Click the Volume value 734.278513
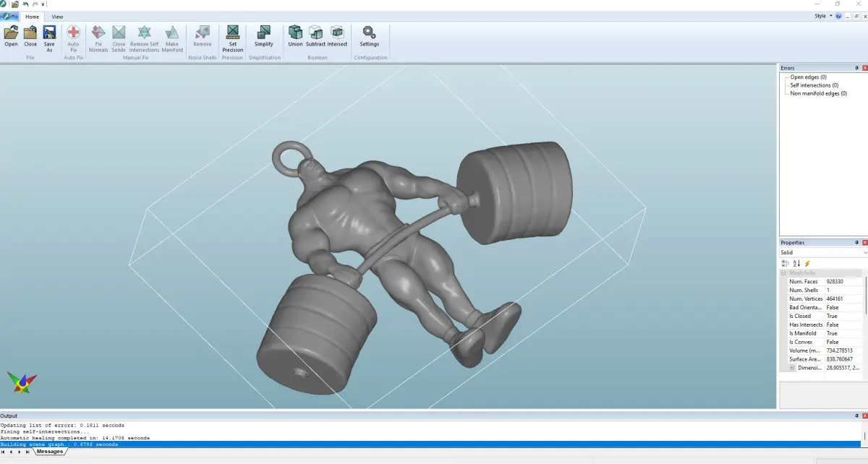Viewport: 868px width, 464px height. coord(839,351)
